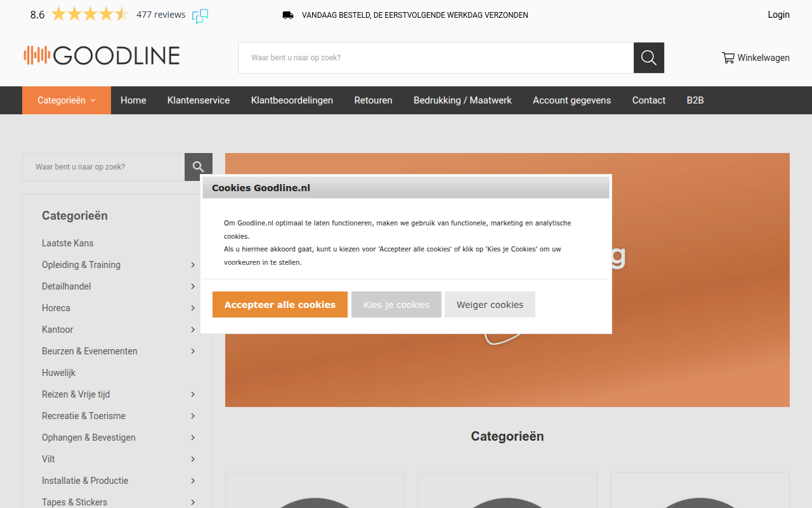Click the 8.6 rating score
Image resolution: width=812 pixels, height=508 pixels.
[37, 15]
